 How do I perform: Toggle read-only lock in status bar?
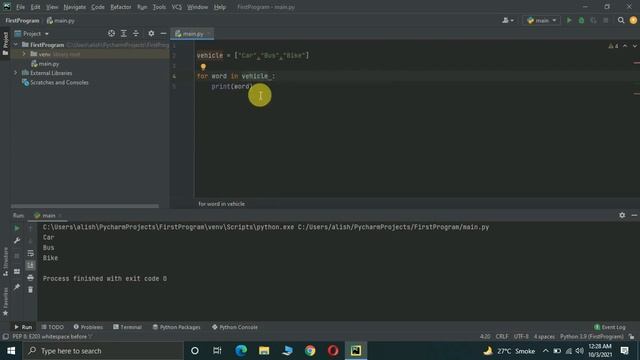click(631, 337)
